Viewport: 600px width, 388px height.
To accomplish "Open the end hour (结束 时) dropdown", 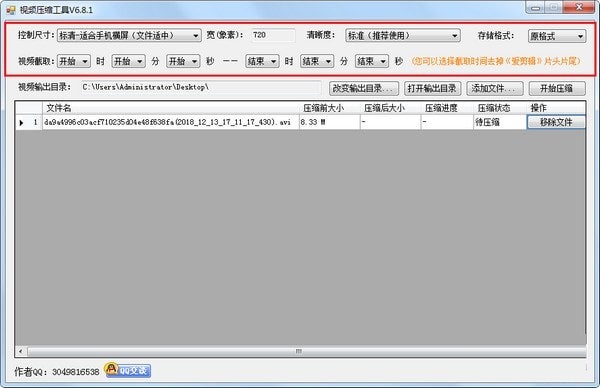I will coord(262,61).
